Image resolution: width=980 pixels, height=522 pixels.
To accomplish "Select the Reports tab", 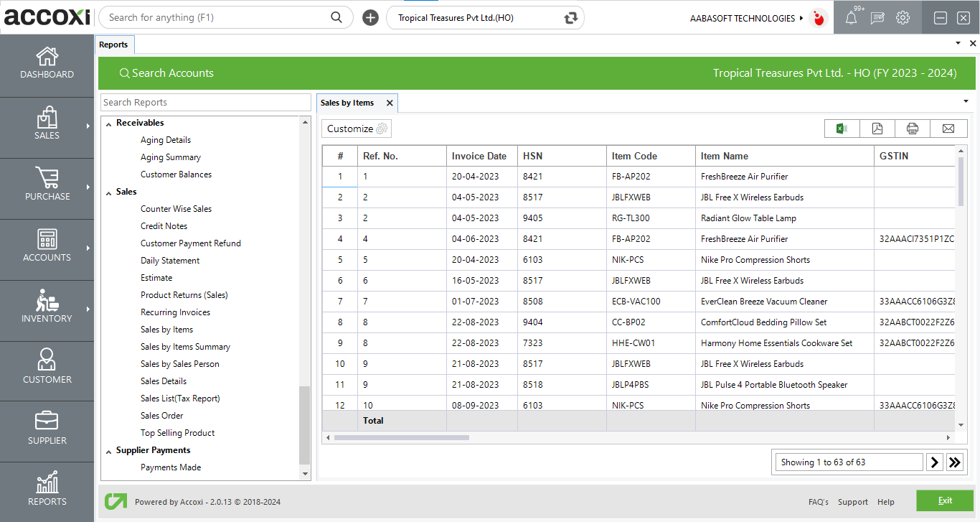I will [x=113, y=45].
